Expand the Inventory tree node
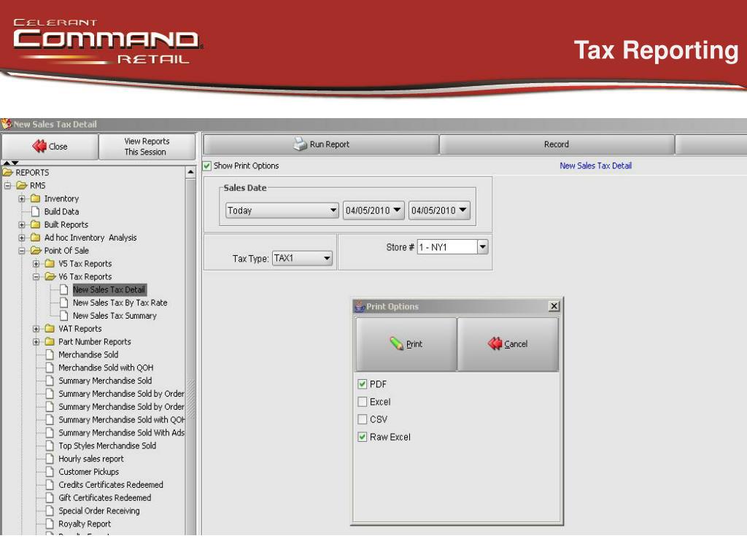Screen dimensions: 747x560 (x=22, y=198)
